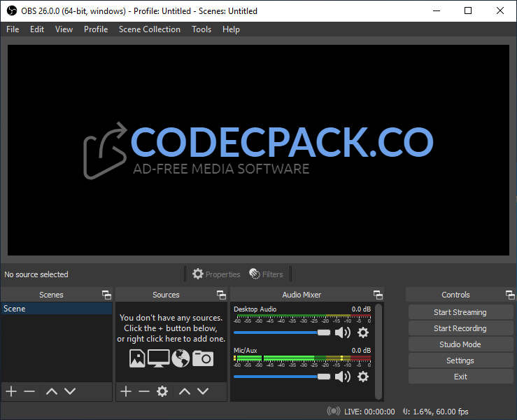This screenshot has width=517, height=420.
Task: Enable Studio Mode
Action: 460,344
